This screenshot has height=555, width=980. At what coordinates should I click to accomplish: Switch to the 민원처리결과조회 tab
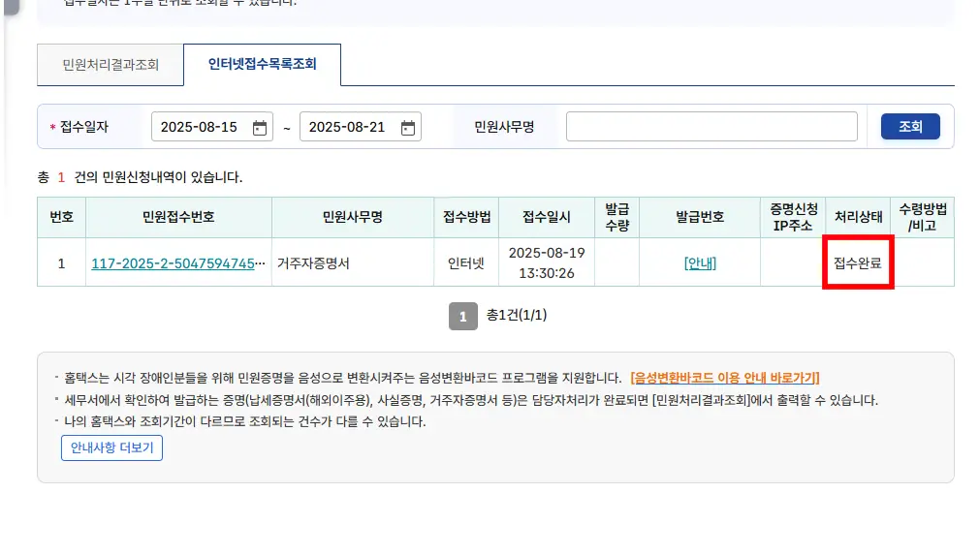point(110,66)
